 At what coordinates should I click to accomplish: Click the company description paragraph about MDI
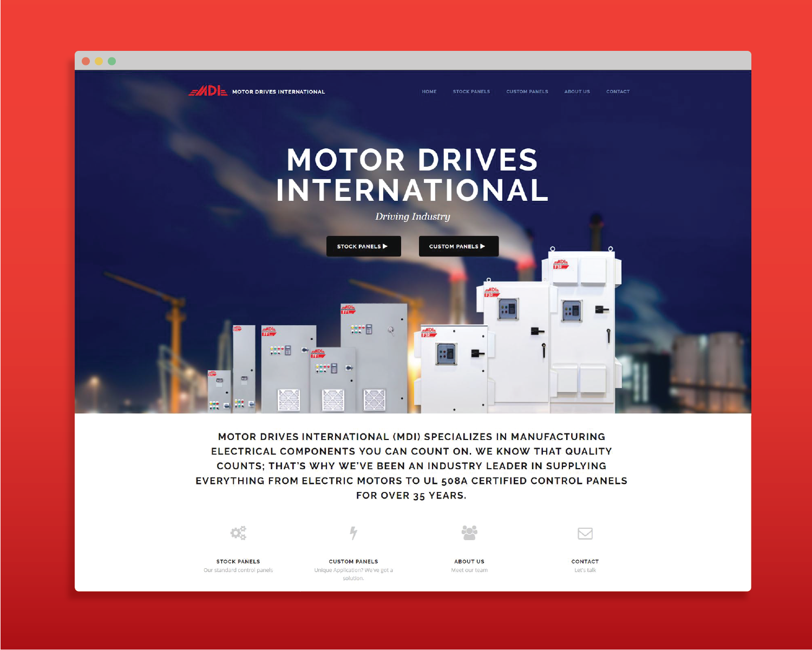click(x=411, y=466)
